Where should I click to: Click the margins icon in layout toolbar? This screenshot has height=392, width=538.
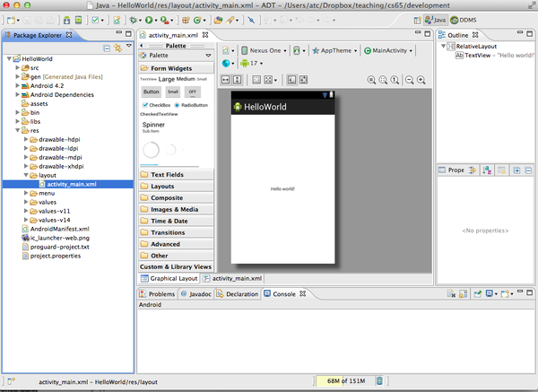click(256, 80)
